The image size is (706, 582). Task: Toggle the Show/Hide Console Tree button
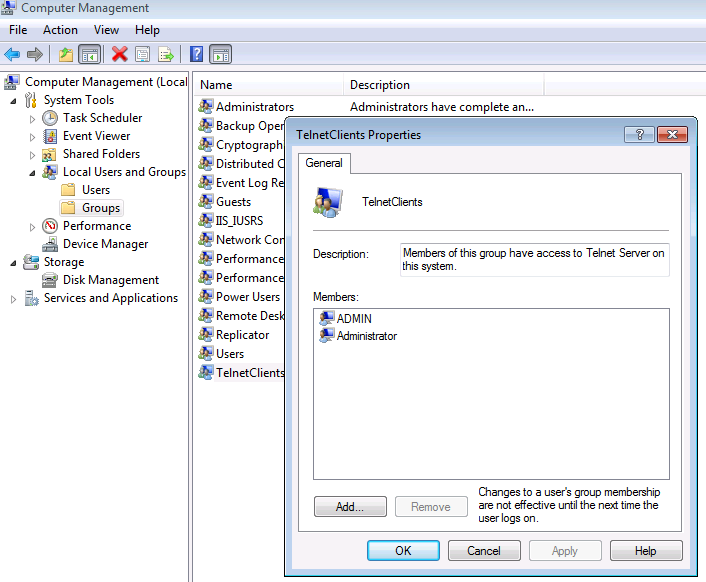(89, 54)
